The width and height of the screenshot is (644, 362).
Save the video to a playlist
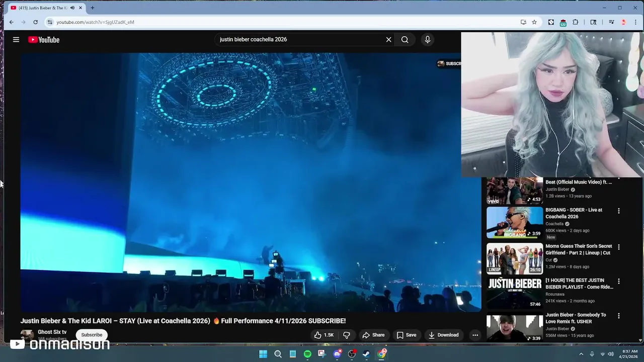coord(407,335)
